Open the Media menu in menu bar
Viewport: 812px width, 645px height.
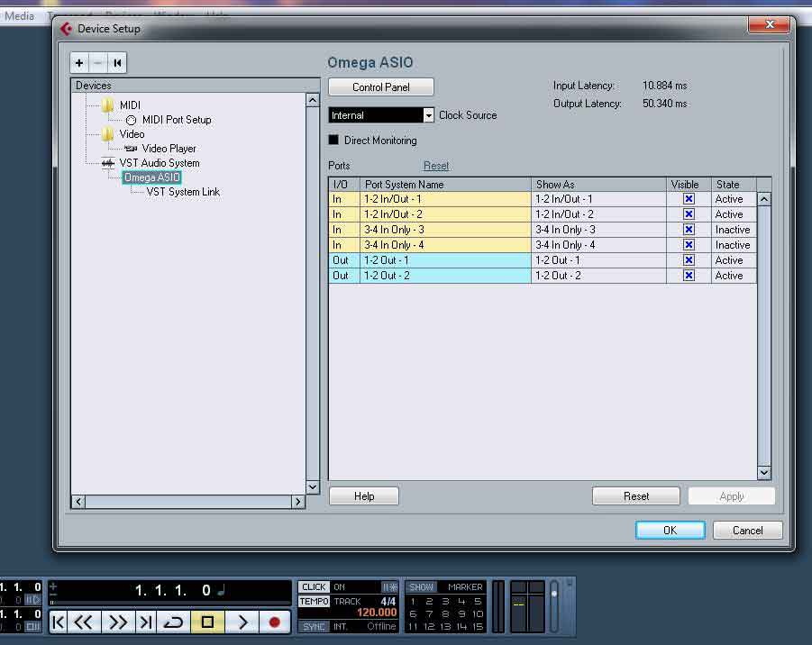point(19,16)
